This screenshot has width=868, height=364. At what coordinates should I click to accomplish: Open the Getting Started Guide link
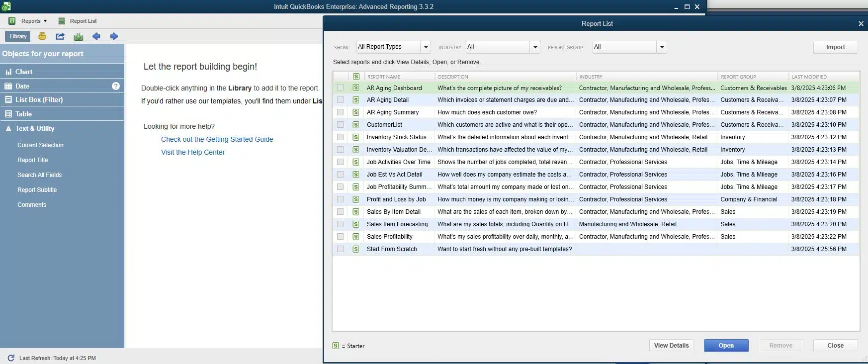[217, 139]
